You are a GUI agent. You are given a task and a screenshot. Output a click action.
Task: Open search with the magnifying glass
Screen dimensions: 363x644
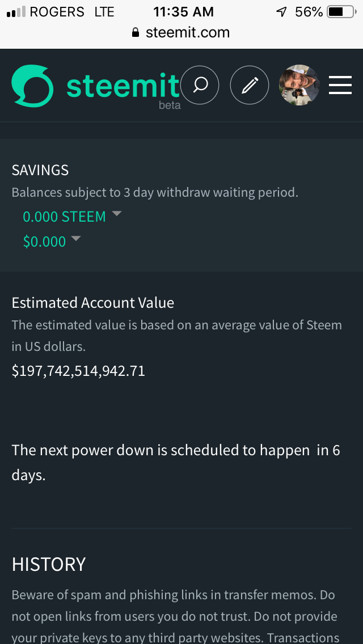[x=200, y=86]
